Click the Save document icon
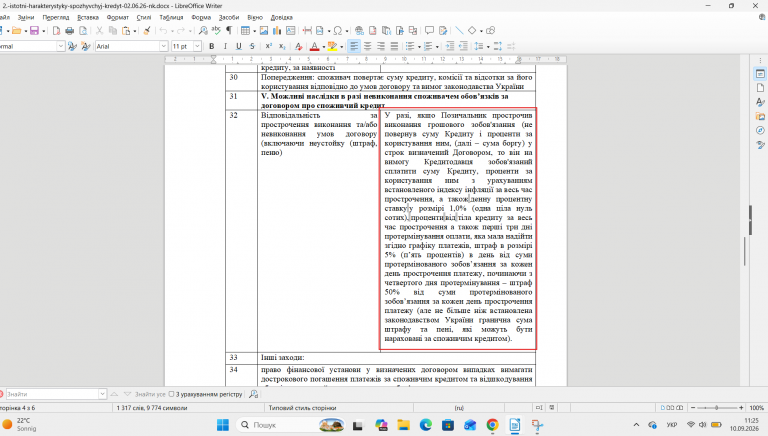The image size is (768, 436). point(34,31)
